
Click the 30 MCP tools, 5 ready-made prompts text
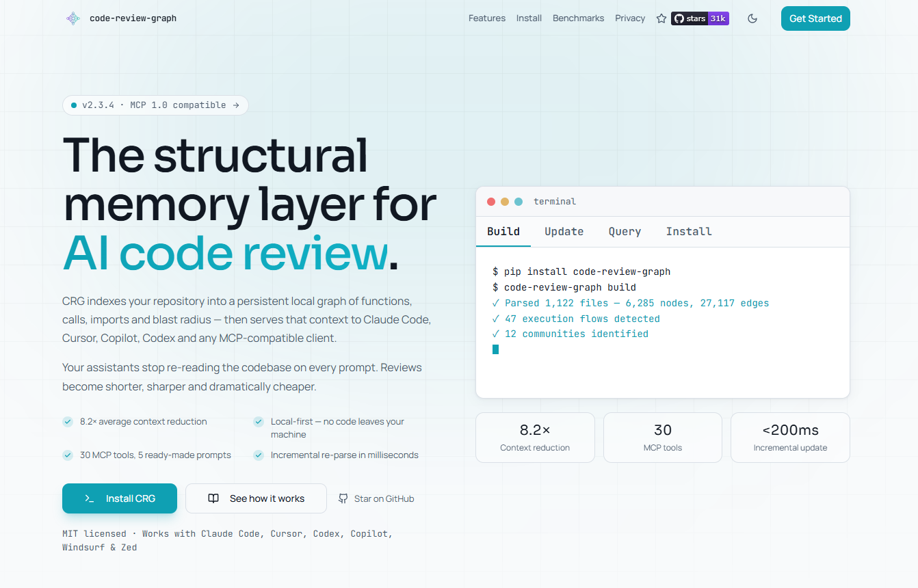[155, 455]
